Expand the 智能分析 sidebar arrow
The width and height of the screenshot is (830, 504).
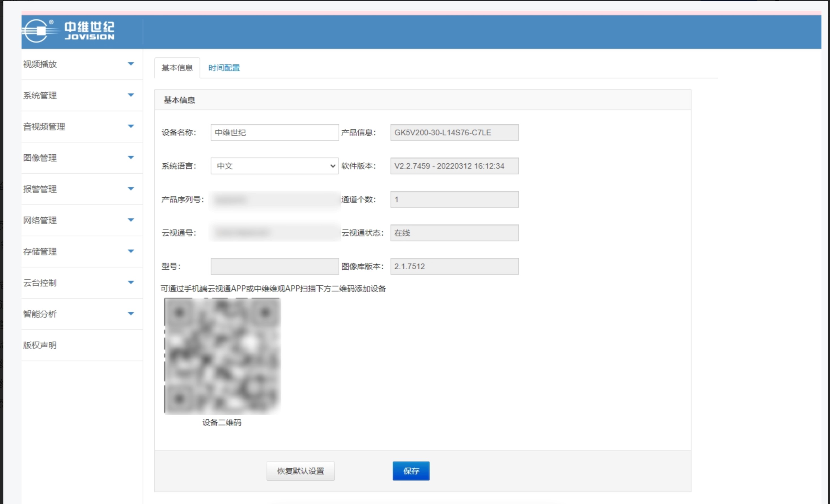coord(131,313)
